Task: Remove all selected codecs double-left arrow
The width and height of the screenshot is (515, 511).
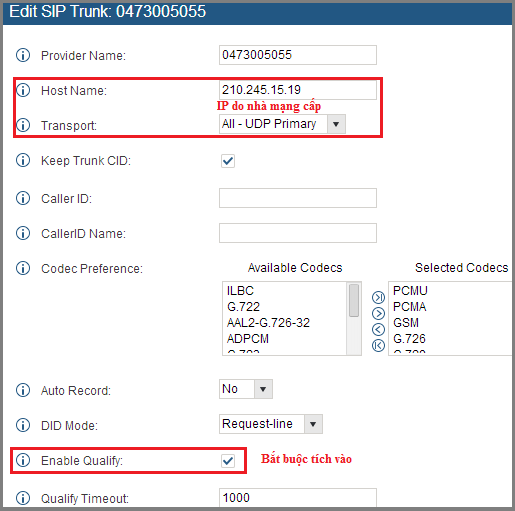Action: (x=378, y=345)
